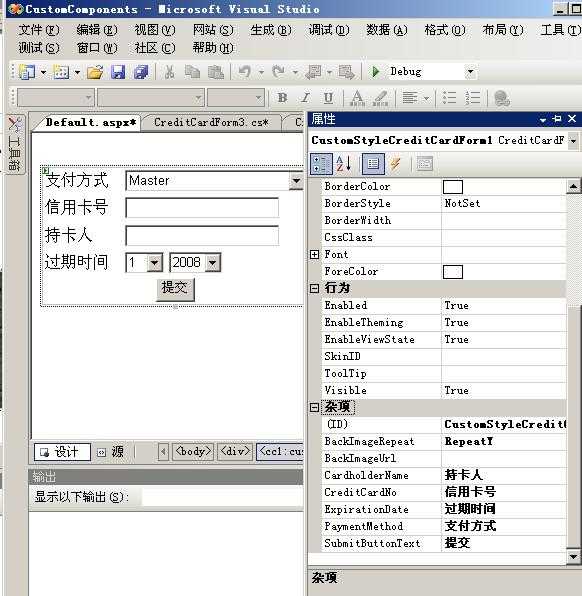Open the expiration year dropdown showing 2008

213,263
